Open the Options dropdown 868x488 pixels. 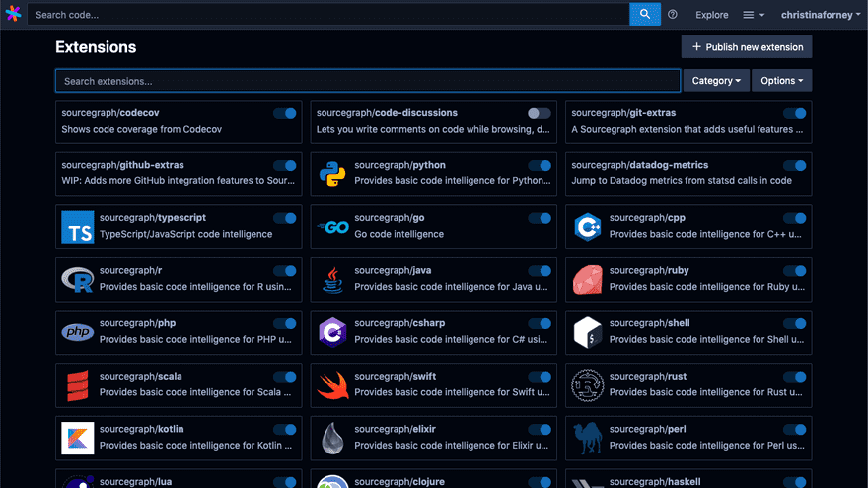click(x=781, y=80)
